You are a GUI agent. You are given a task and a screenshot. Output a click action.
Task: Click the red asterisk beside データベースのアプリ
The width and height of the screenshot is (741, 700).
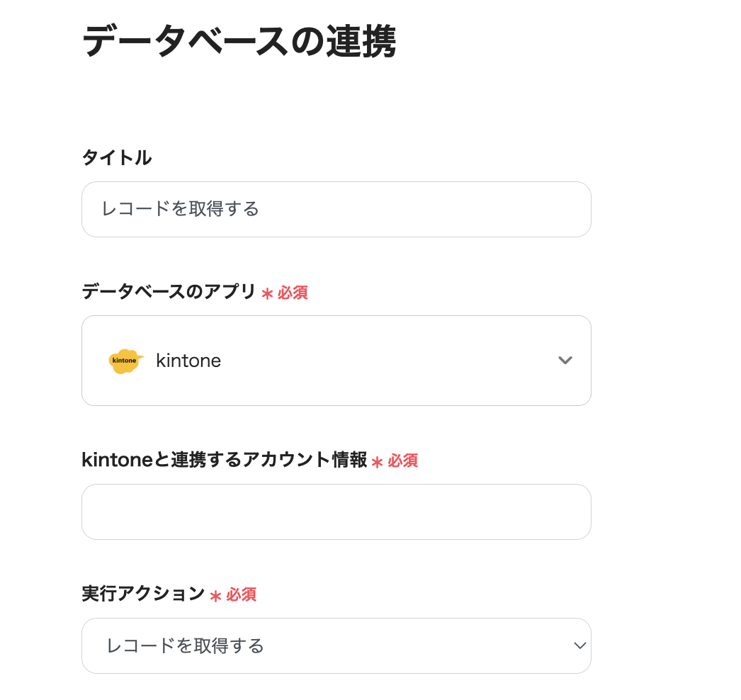coord(267,293)
